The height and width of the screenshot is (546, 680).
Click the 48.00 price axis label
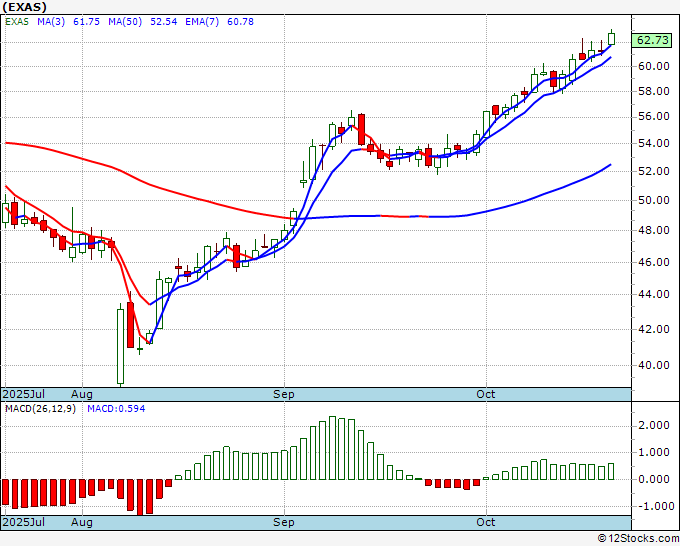(x=654, y=230)
